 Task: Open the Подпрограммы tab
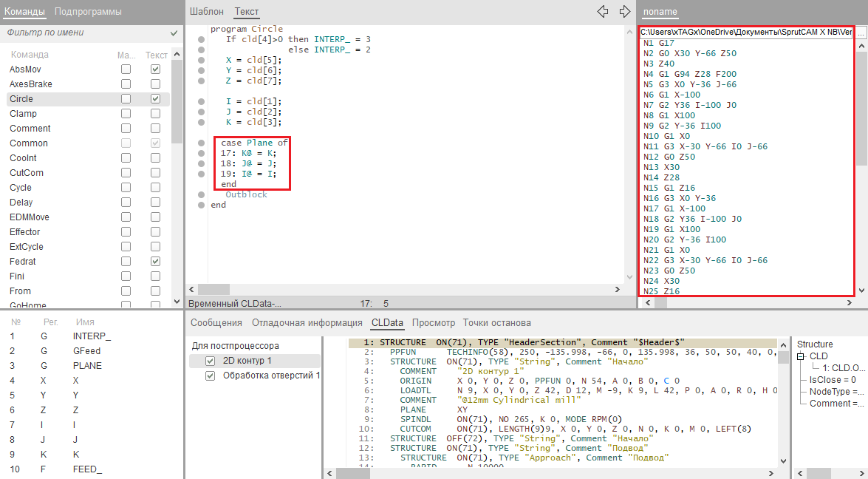point(88,12)
